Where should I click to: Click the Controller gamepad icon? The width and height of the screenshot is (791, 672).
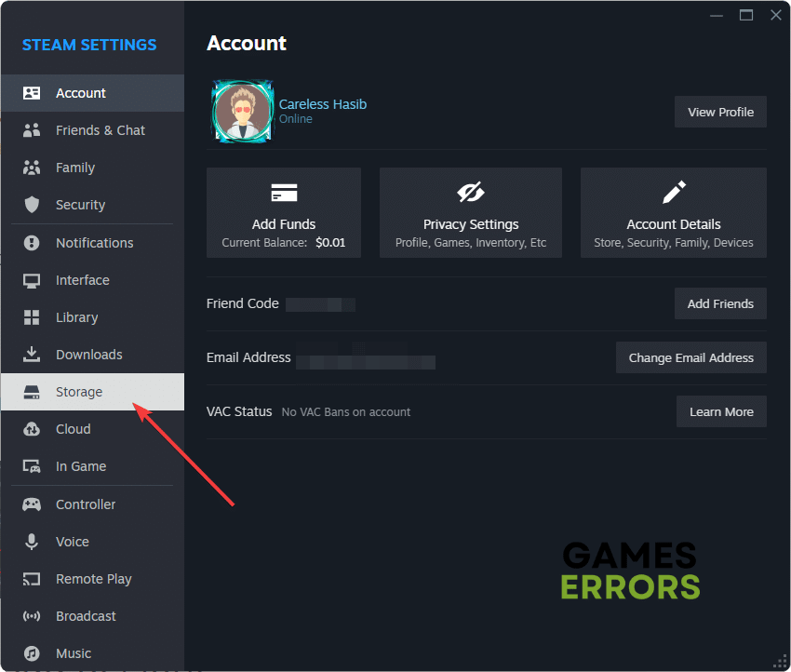click(32, 504)
